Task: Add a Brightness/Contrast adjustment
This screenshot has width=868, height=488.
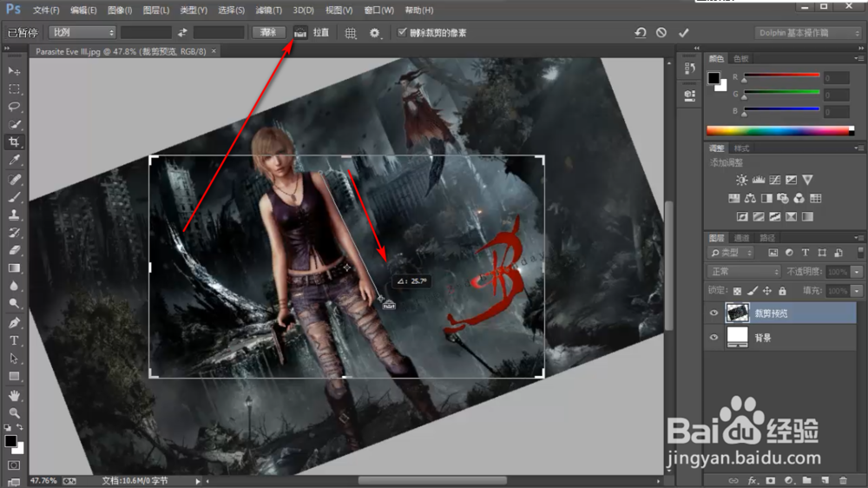Action: [x=742, y=180]
